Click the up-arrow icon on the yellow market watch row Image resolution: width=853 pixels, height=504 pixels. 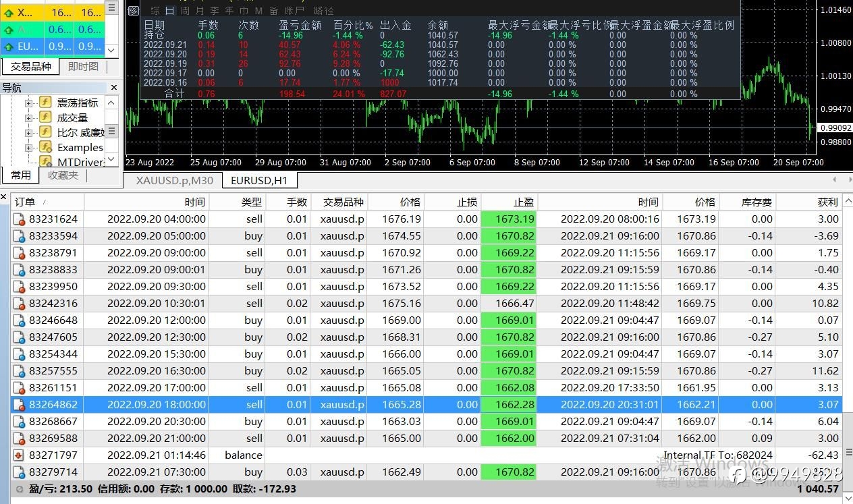coord(8,12)
